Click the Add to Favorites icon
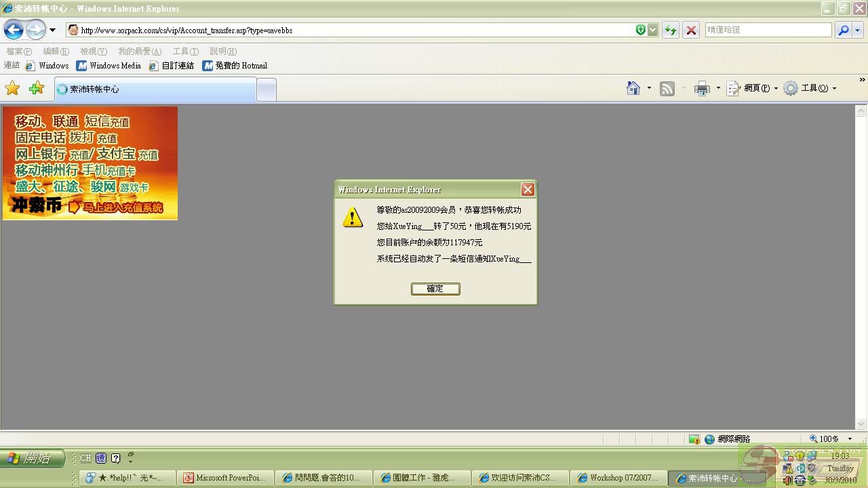This screenshot has height=488, width=868. 37,88
